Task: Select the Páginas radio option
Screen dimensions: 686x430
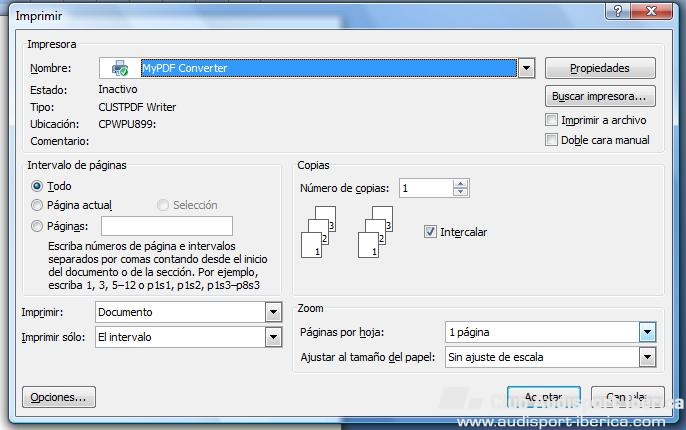Action: [x=38, y=226]
